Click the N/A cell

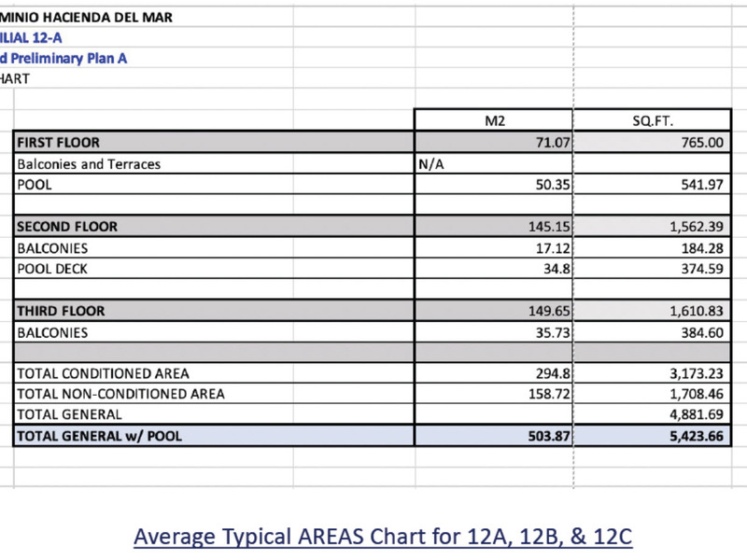click(494, 163)
